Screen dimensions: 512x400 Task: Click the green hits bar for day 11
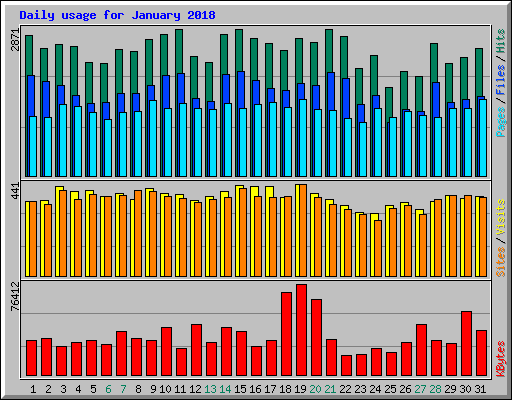pos(179,51)
